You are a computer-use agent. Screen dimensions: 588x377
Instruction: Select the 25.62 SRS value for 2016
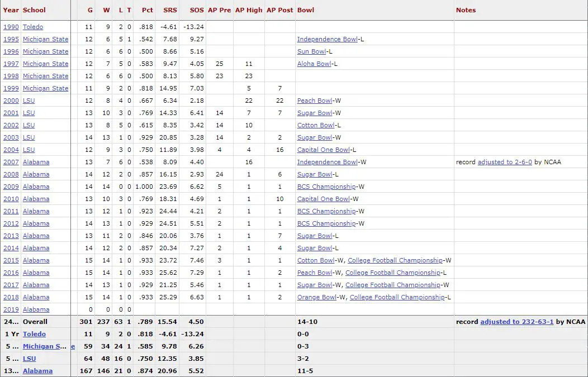[x=168, y=273]
